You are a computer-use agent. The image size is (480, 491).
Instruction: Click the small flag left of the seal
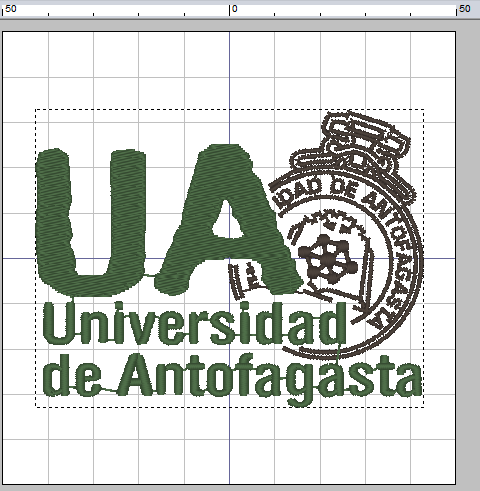[x=247, y=279]
